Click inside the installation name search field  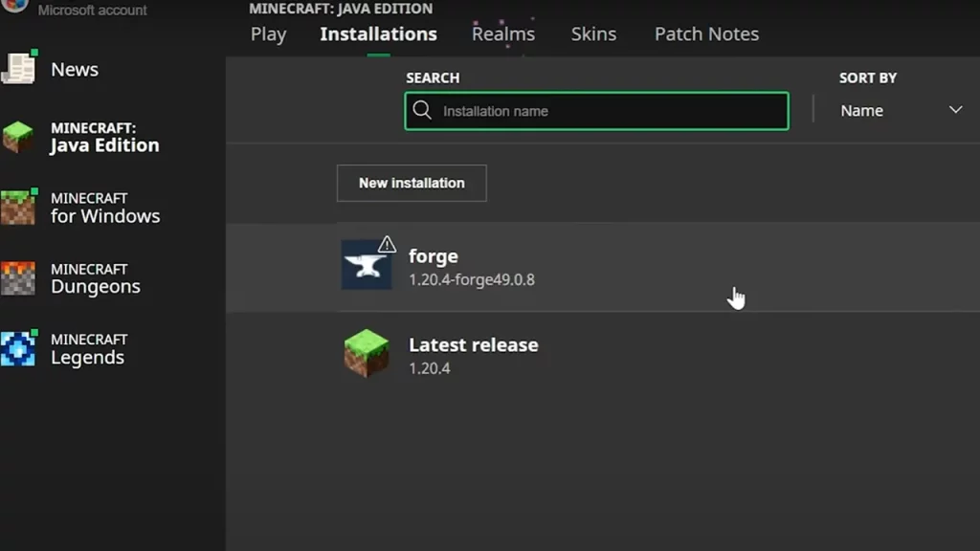pos(593,110)
